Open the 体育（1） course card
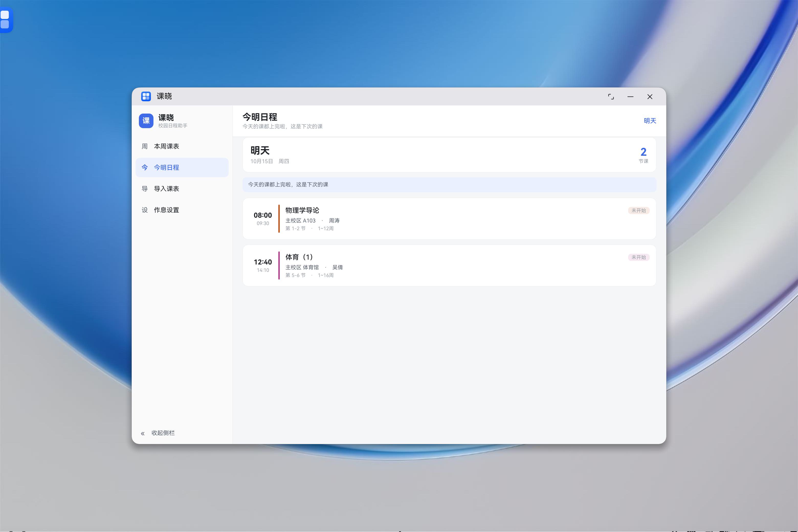 point(449,266)
